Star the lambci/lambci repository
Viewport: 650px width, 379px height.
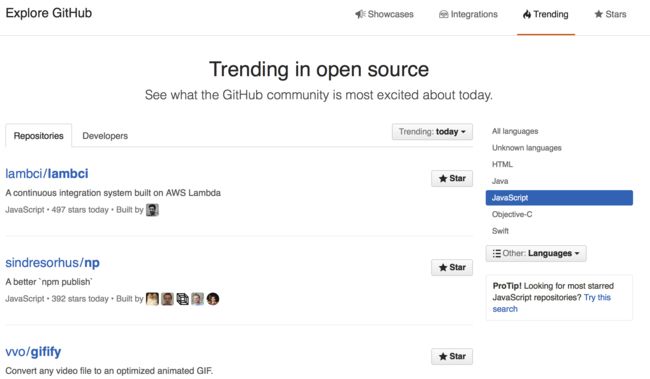tap(452, 178)
